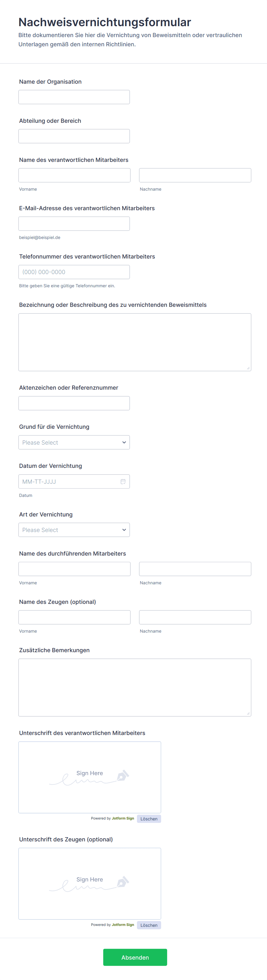This screenshot has width=267, height=980.
Task: Focus the Zusätzliche Bemerkungen text area
Action: click(x=135, y=688)
